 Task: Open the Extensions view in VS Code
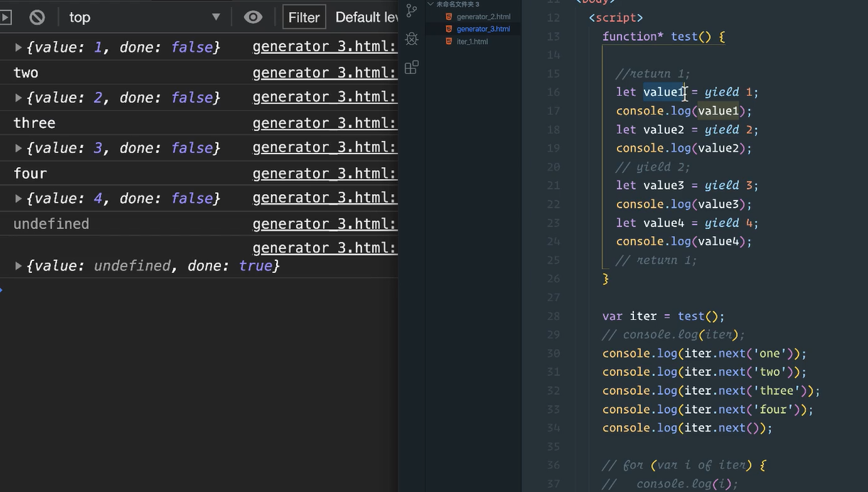(x=411, y=68)
